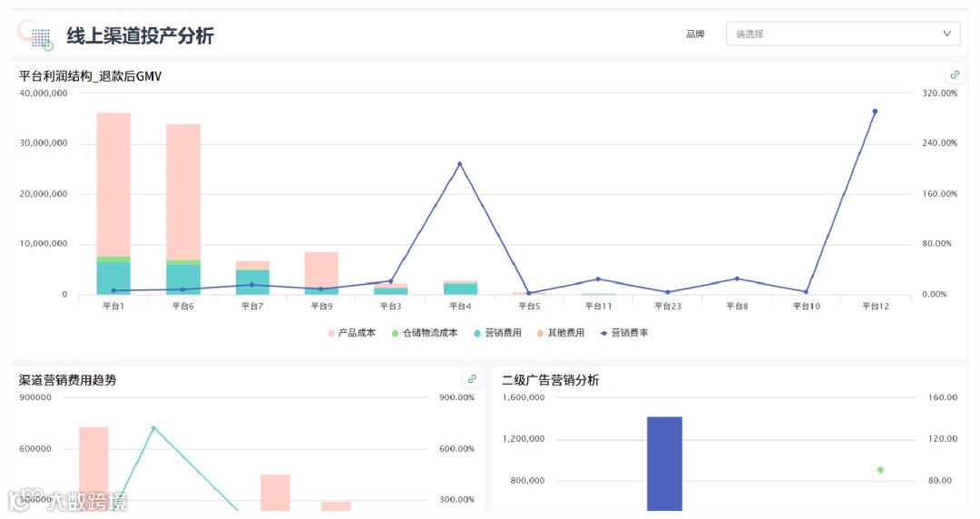Toggle 营销费率 line legend item
Image resolution: width=980 pixels, height=519 pixels.
click(623, 333)
